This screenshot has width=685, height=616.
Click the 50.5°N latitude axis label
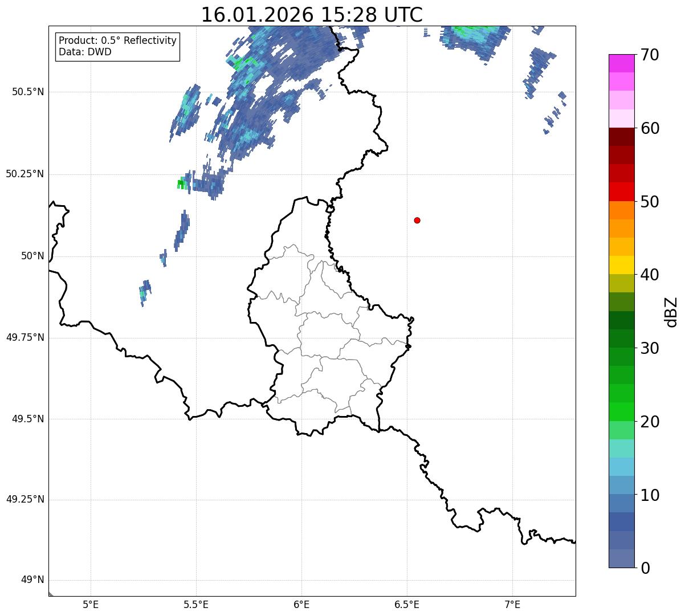coord(28,92)
